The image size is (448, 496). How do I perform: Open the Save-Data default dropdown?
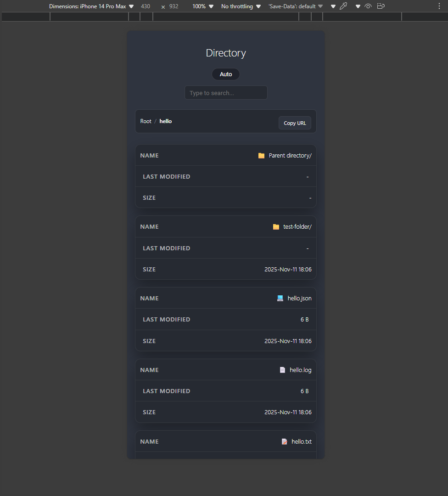click(295, 6)
